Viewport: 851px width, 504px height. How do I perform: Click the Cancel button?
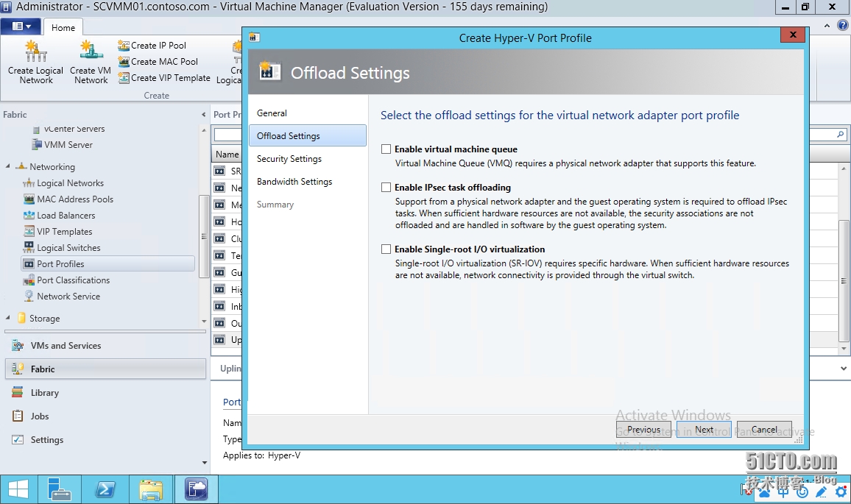point(764,429)
